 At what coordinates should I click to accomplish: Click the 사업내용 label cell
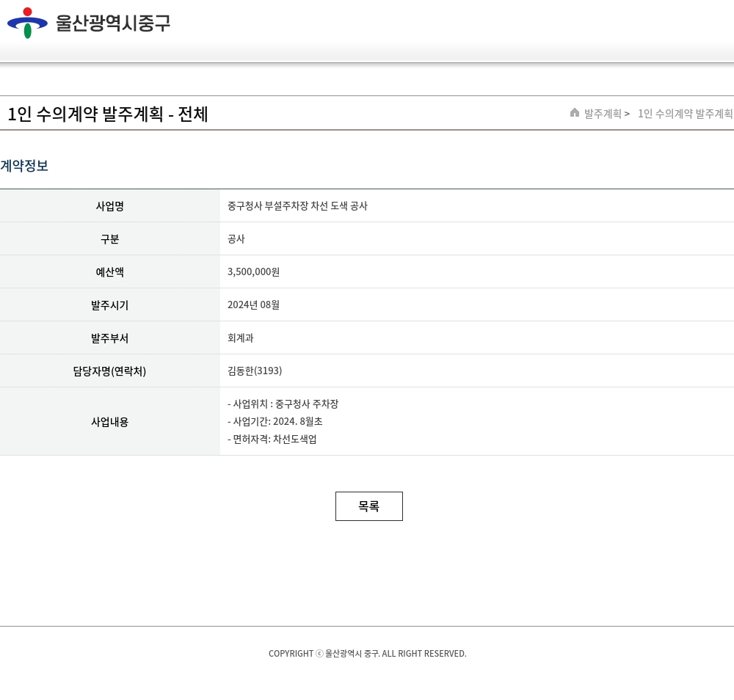tap(110, 422)
